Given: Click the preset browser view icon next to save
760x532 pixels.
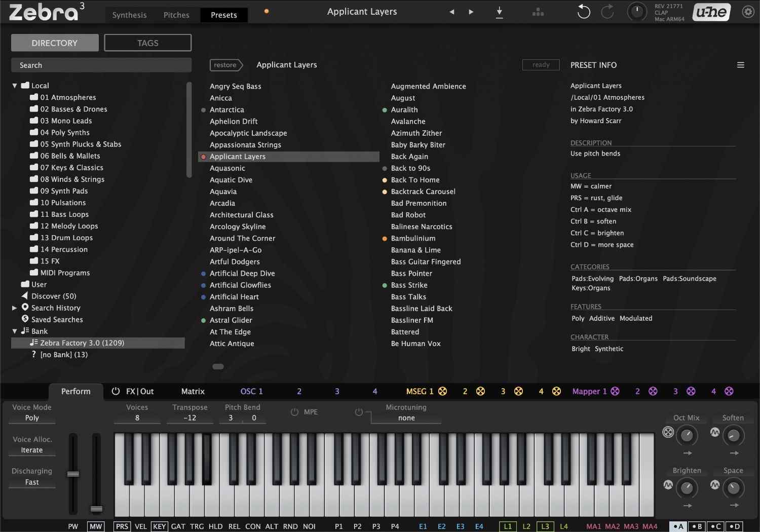Looking at the screenshot, I should pyautogui.click(x=538, y=12).
